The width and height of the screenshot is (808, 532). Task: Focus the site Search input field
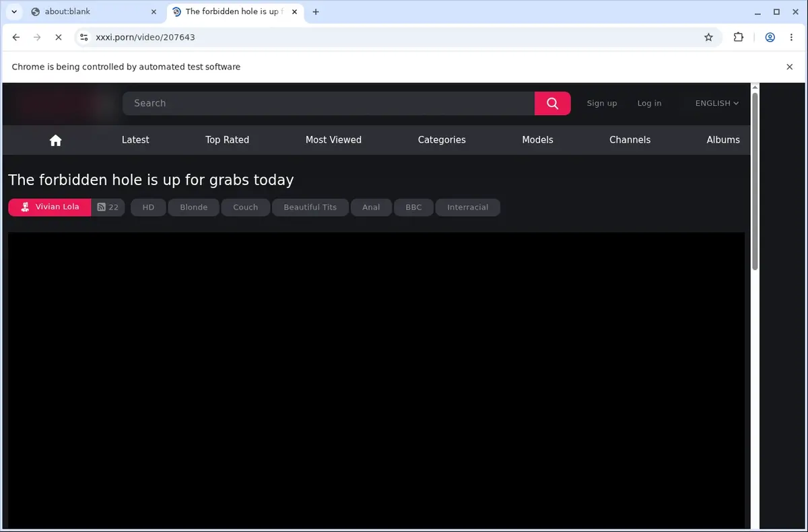pos(329,103)
